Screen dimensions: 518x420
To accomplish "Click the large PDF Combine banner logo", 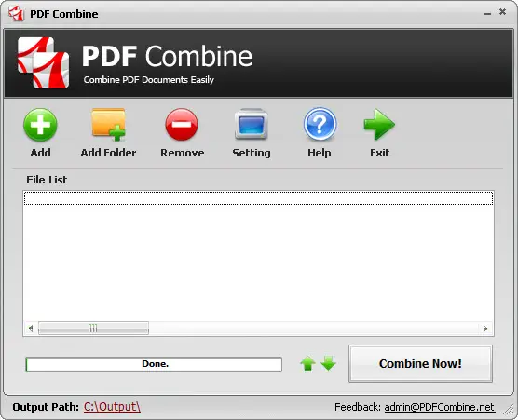I will (x=43, y=62).
